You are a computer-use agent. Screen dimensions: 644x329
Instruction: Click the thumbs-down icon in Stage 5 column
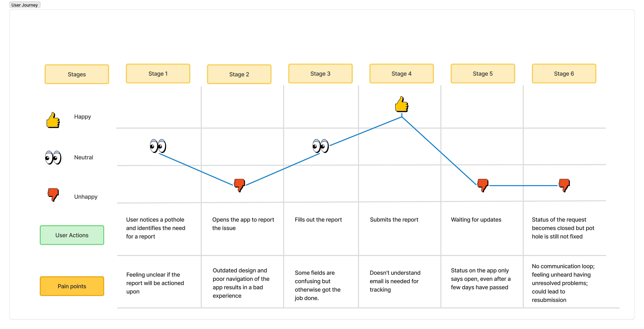point(483,185)
